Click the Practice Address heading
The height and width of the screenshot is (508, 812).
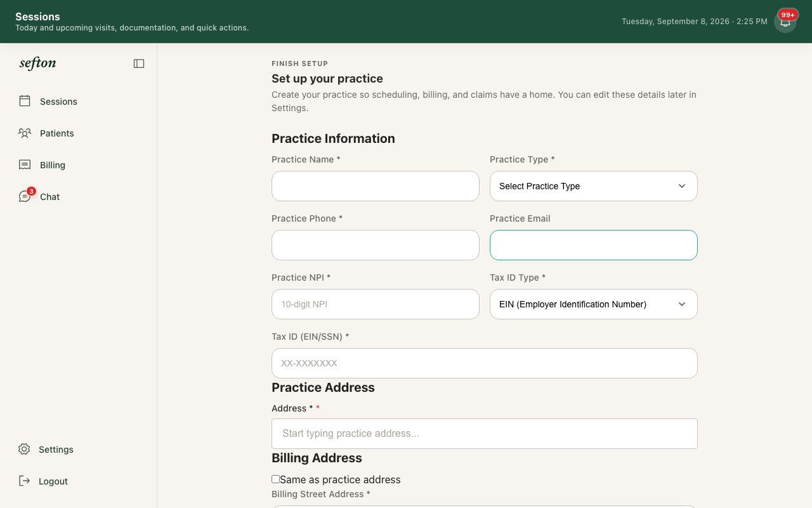323,387
